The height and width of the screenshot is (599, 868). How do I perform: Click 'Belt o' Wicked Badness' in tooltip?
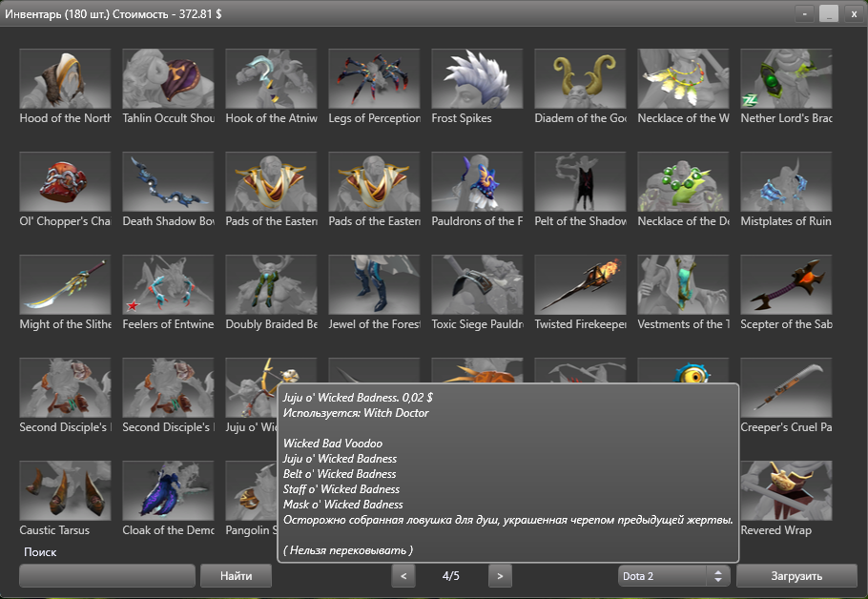click(340, 474)
